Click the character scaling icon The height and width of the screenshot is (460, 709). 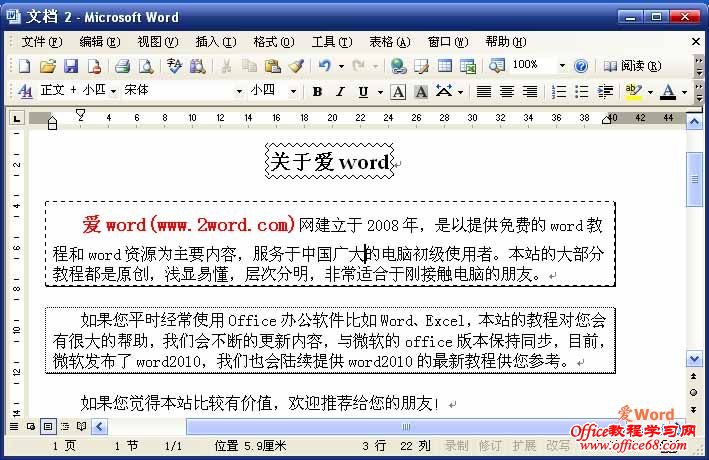444,92
